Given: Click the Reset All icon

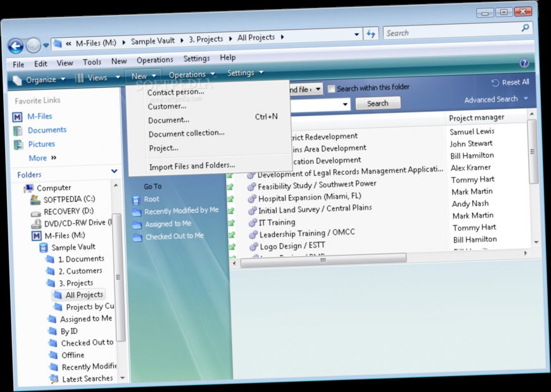Looking at the screenshot, I should point(495,83).
